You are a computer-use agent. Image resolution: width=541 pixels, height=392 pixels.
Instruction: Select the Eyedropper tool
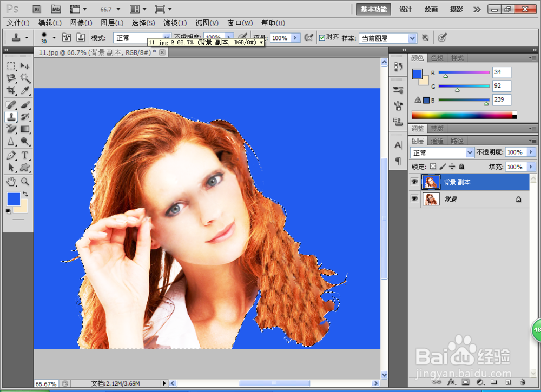[x=25, y=90]
